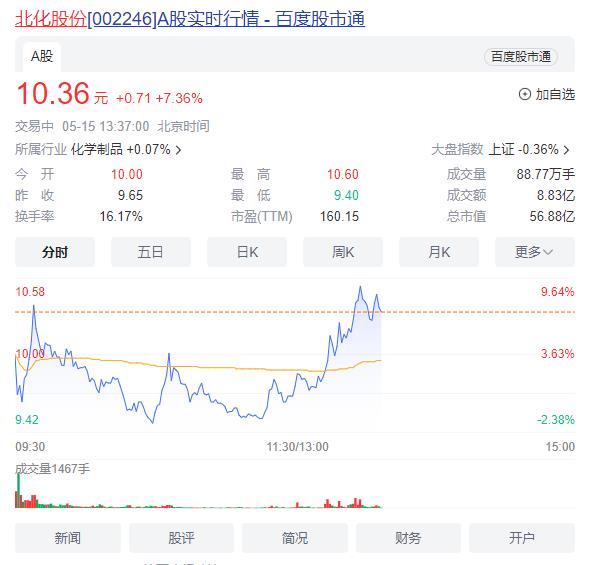The width and height of the screenshot is (590, 565).
Task: Click the 11:30/13:00 time axis label
Action: pyautogui.click(x=298, y=447)
